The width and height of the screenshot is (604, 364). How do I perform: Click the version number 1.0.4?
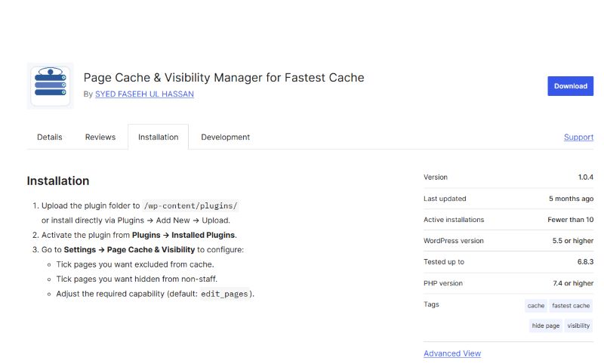pyautogui.click(x=585, y=177)
